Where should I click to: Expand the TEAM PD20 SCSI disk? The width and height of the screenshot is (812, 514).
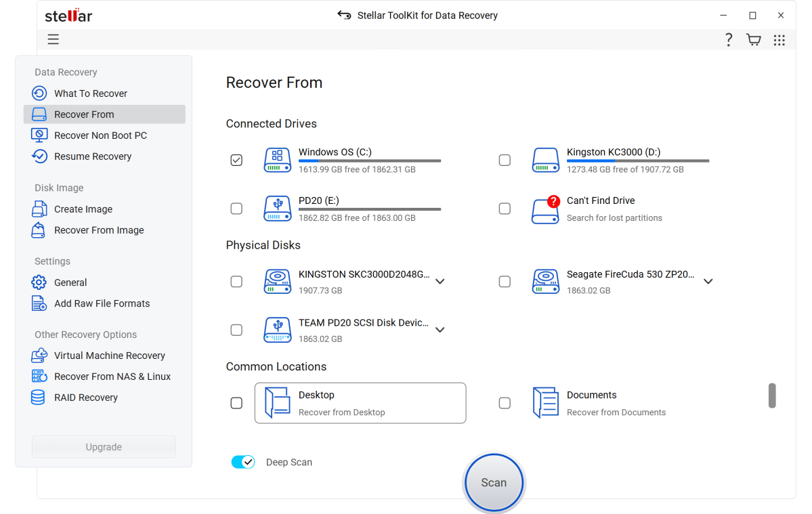pyautogui.click(x=440, y=330)
